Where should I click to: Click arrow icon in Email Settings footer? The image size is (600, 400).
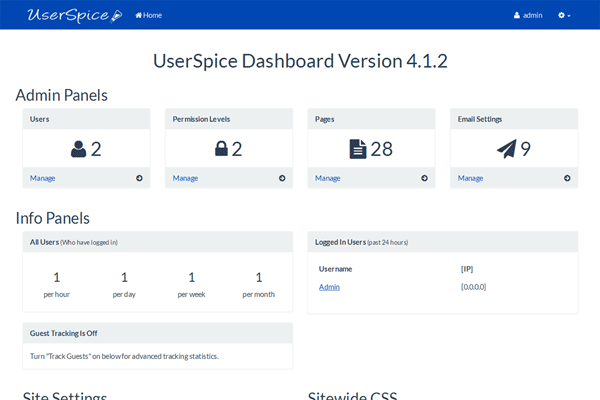coord(567,178)
